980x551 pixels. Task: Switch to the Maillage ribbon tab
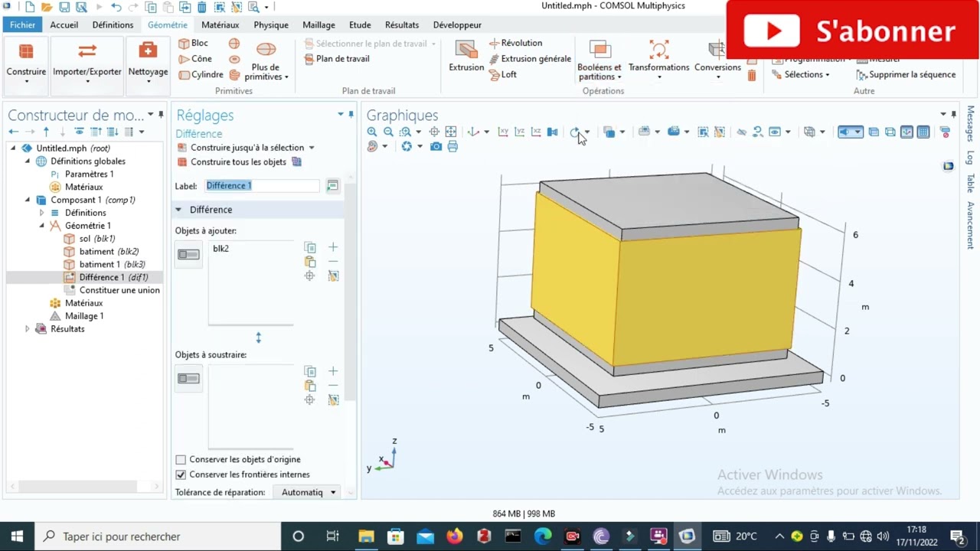(x=318, y=24)
